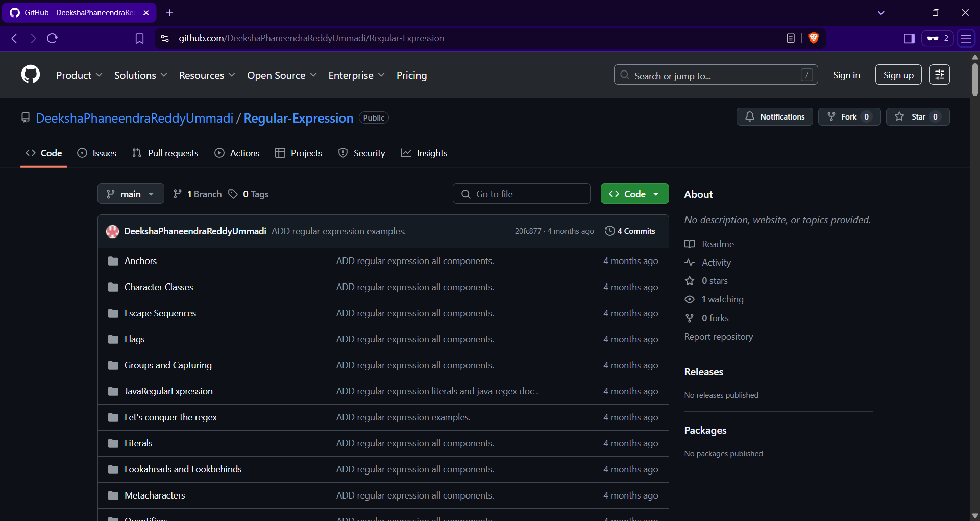
Task: Open Let's conquer the regex folder
Action: point(170,417)
